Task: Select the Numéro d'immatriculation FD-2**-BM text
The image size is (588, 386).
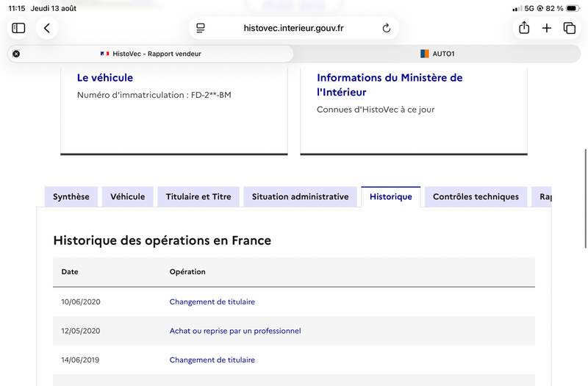Action: (x=154, y=95)
